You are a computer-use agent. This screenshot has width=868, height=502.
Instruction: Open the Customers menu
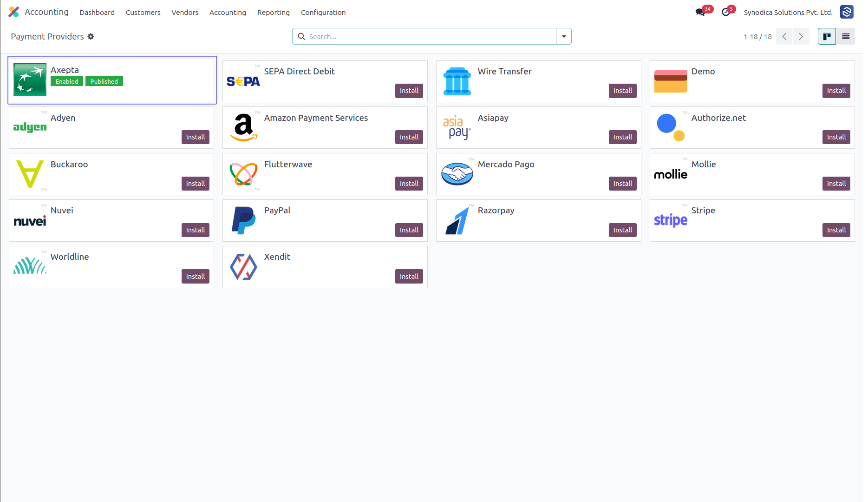tap(143, 13)
